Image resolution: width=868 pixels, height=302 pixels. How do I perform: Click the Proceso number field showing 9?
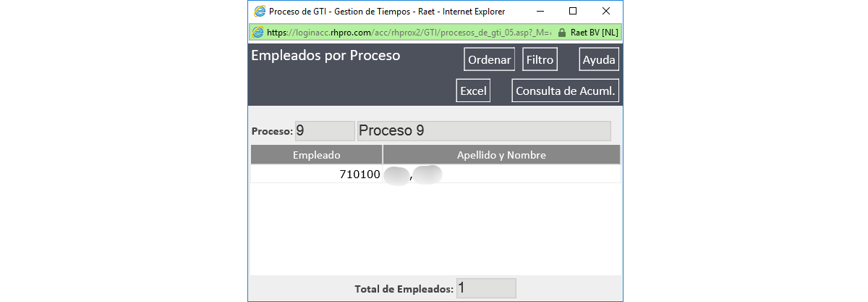[325, 131]
